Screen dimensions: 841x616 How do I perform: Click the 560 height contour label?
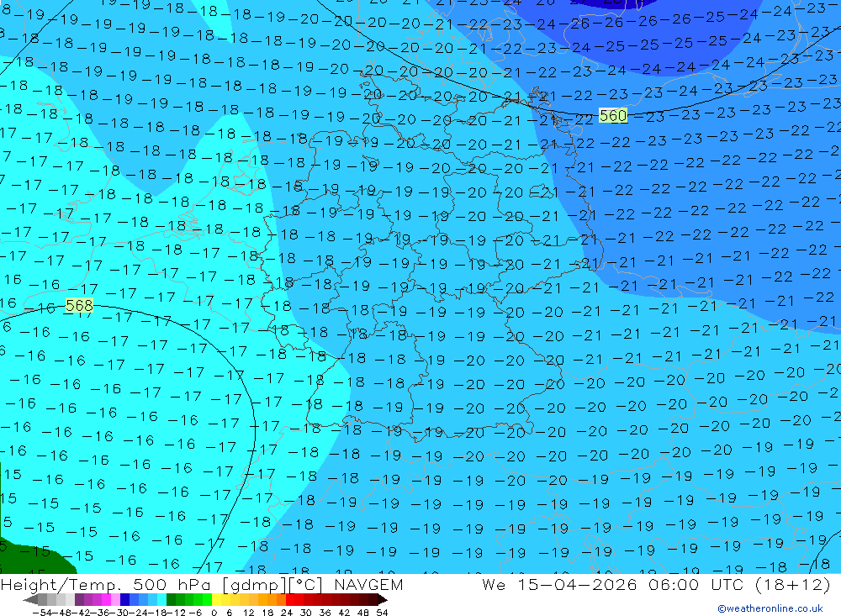pos(613,116)
